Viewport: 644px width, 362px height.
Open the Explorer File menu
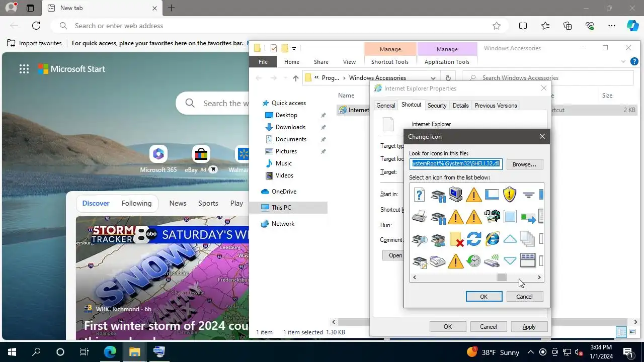click(x=263, y=62)
